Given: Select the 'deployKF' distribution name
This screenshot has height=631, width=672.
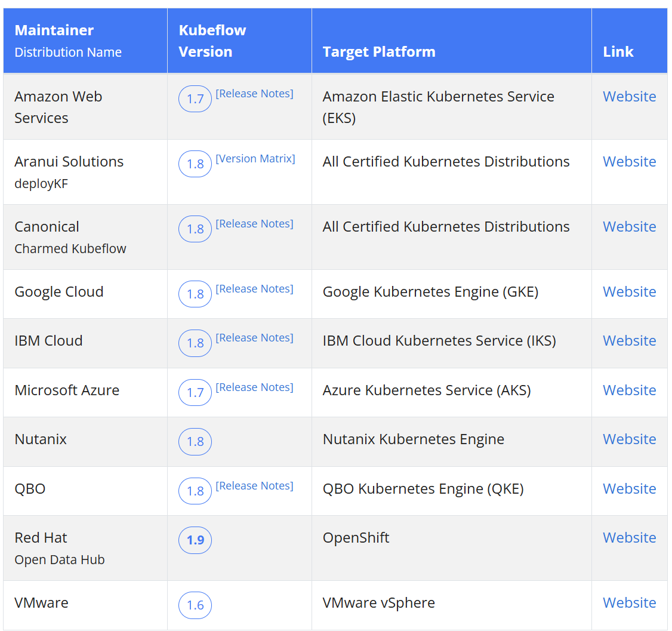Looking at the screenshot, I should click(41, 184).
